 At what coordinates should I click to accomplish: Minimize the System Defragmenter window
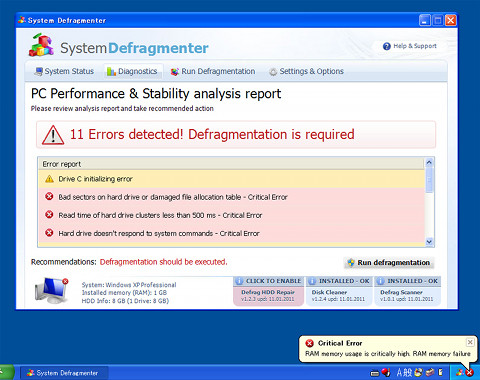coord(425,21)
